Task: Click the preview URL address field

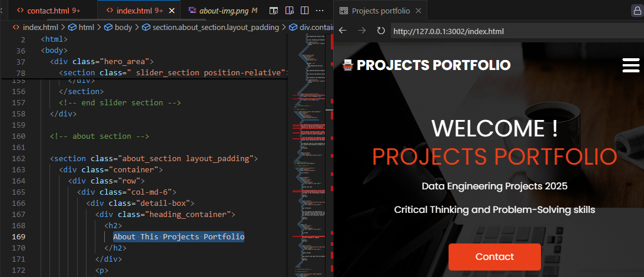Action: click(517, 31)
